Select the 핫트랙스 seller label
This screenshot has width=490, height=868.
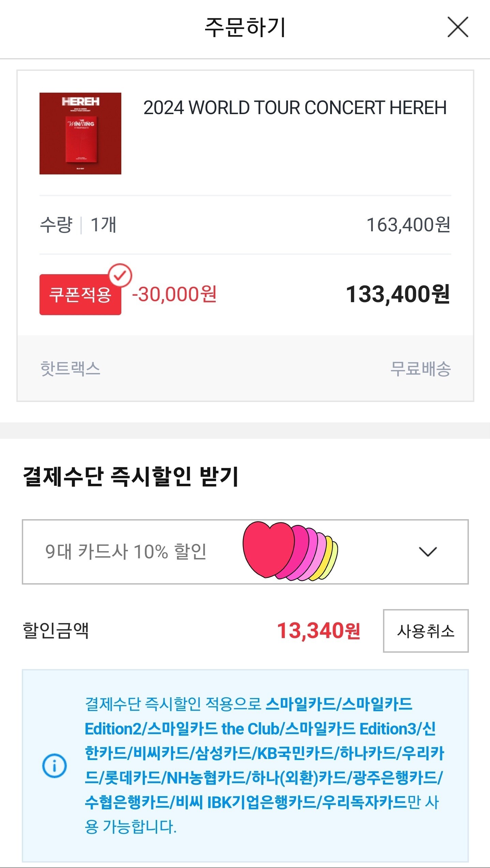pyautogui.click(x=70, y=369)
